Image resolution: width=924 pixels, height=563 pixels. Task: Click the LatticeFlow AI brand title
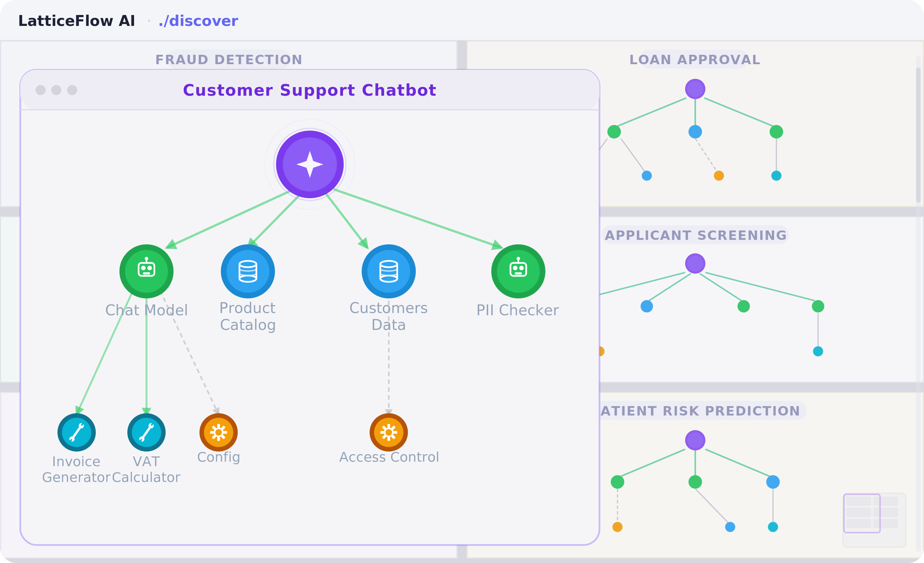[77, 21]
